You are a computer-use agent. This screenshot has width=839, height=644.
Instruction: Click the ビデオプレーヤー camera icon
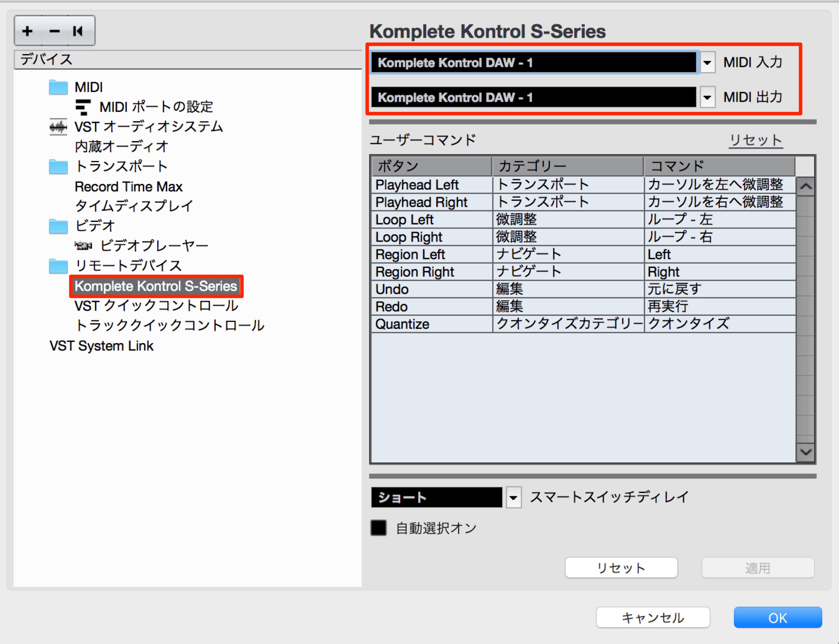point(83,246)
